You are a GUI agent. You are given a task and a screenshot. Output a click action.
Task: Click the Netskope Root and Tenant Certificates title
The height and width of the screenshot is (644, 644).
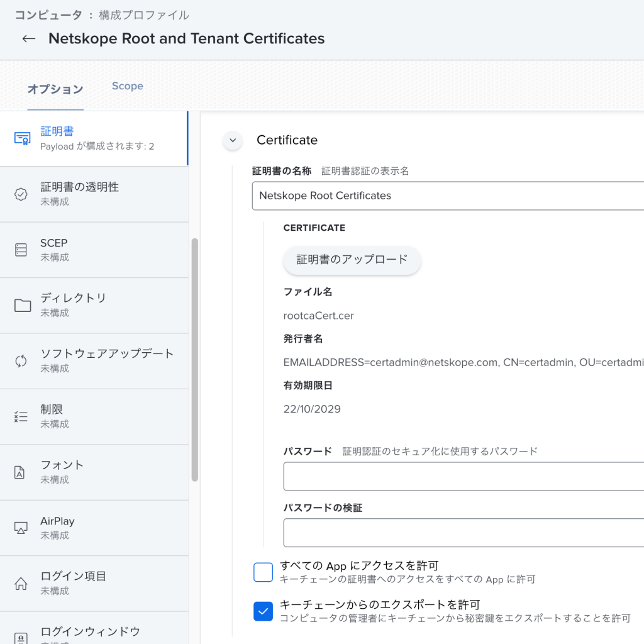[186, 38]
